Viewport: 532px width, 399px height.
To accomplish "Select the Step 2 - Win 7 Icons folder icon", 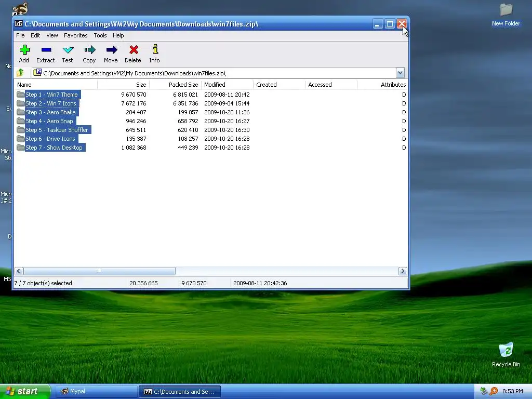I will click(x=20, y=103).
